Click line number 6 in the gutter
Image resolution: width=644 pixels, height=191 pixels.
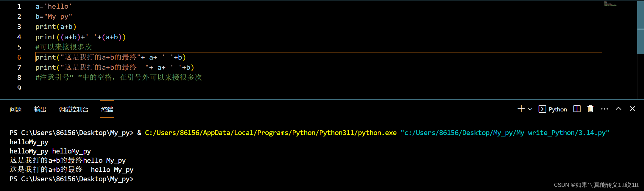point(19,57)
